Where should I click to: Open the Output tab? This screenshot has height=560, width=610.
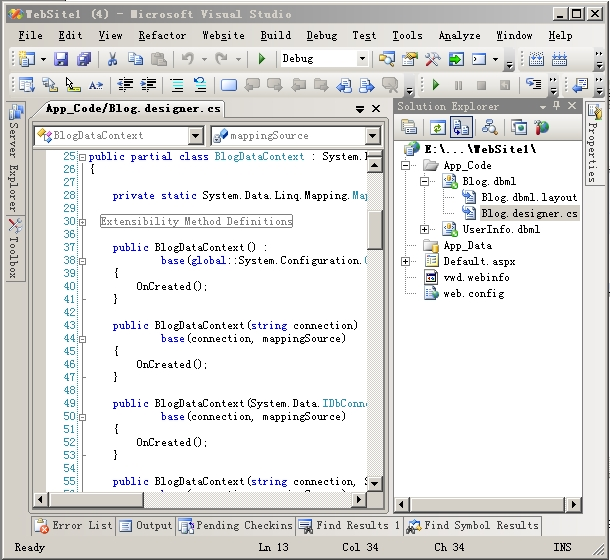146,526
